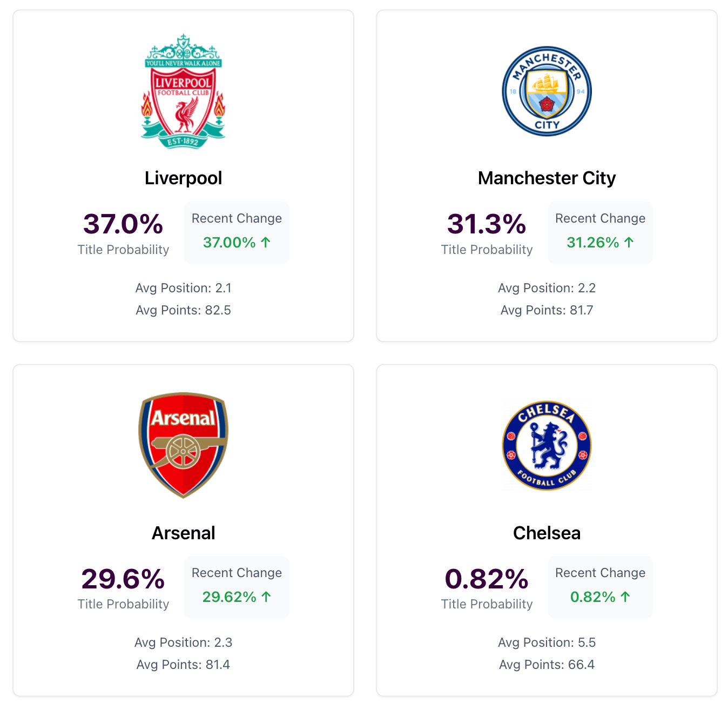Click the up arrow next to 31.26%

(629, 242)
